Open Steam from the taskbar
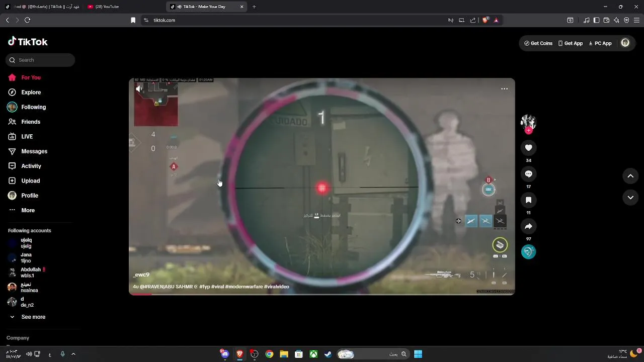 click(x=328, y=354)
